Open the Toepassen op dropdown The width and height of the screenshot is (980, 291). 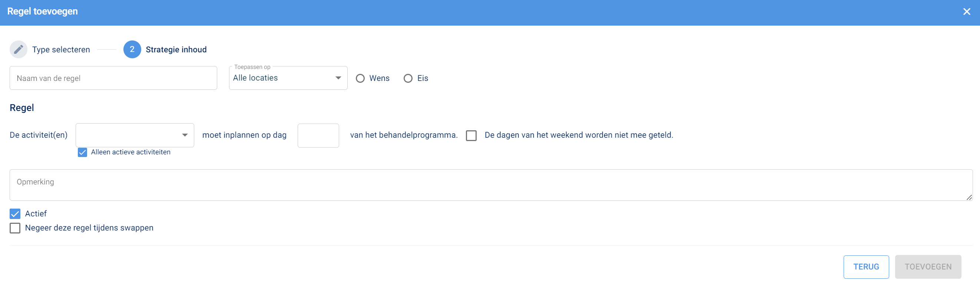click(x=288, y=78)
